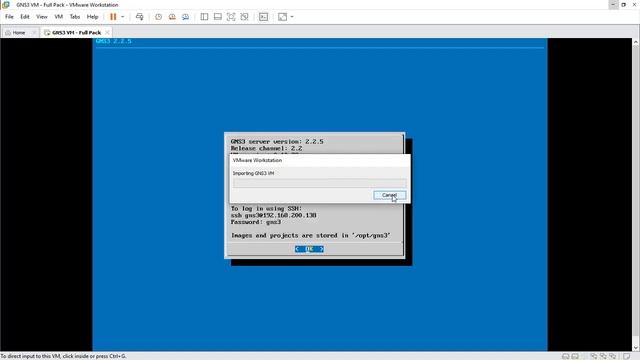Click Cancel in the import dialog
Image resolution: width=640 pixels, height=360 pixels.
coord(389,195)
